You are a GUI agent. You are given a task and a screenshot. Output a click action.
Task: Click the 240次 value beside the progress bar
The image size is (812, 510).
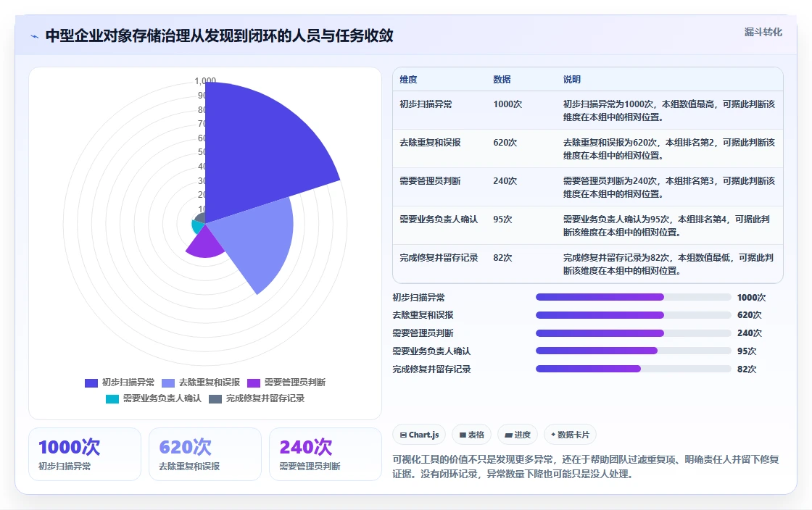point(750,333)
